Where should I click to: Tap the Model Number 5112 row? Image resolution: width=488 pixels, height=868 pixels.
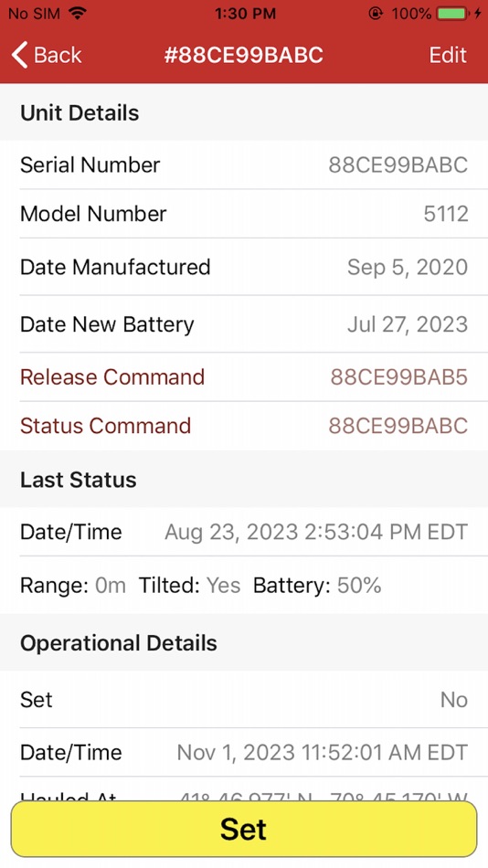244,213
